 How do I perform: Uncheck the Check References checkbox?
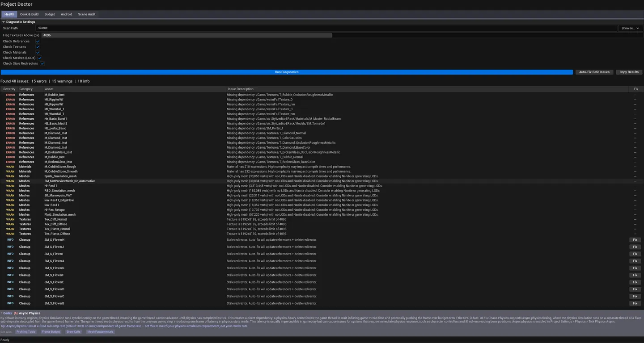pos(38,41)
